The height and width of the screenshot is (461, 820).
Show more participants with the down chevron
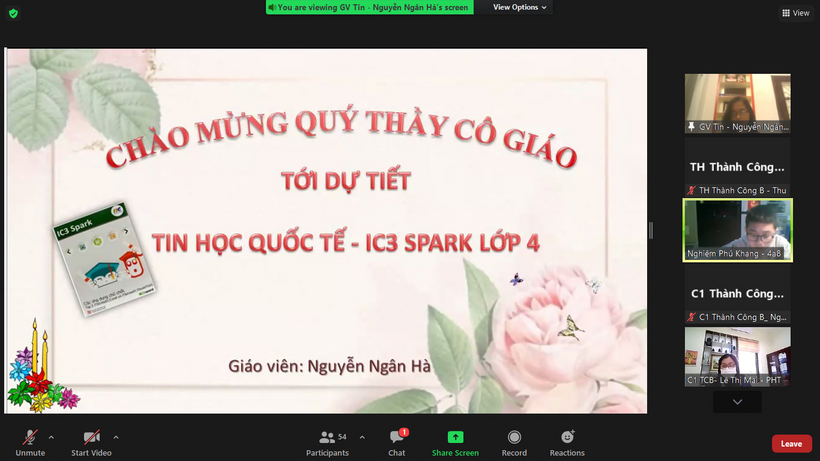[x=737, y=402]
